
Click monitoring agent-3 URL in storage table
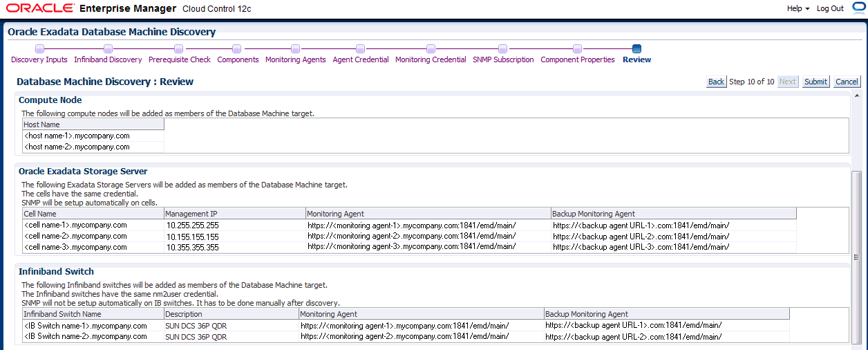click(x=411, y=247)
